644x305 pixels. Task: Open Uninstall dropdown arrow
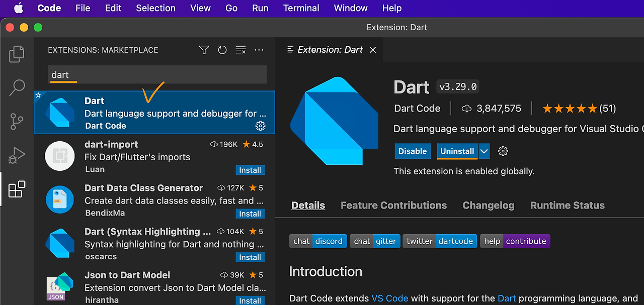pos(484,151)
